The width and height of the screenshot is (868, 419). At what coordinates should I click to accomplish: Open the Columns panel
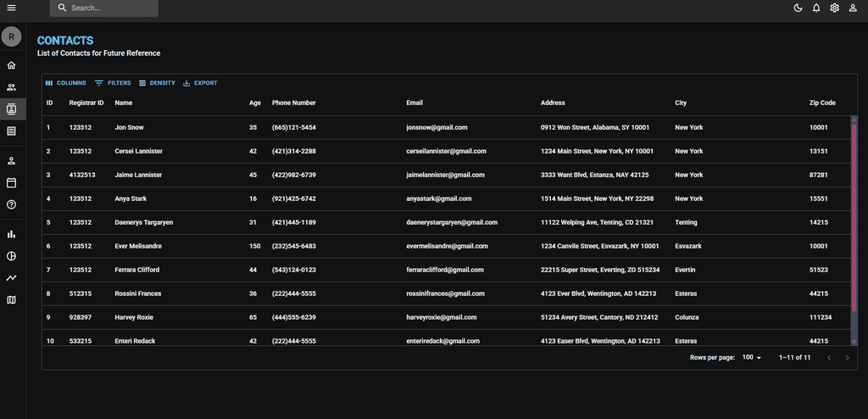65,83
